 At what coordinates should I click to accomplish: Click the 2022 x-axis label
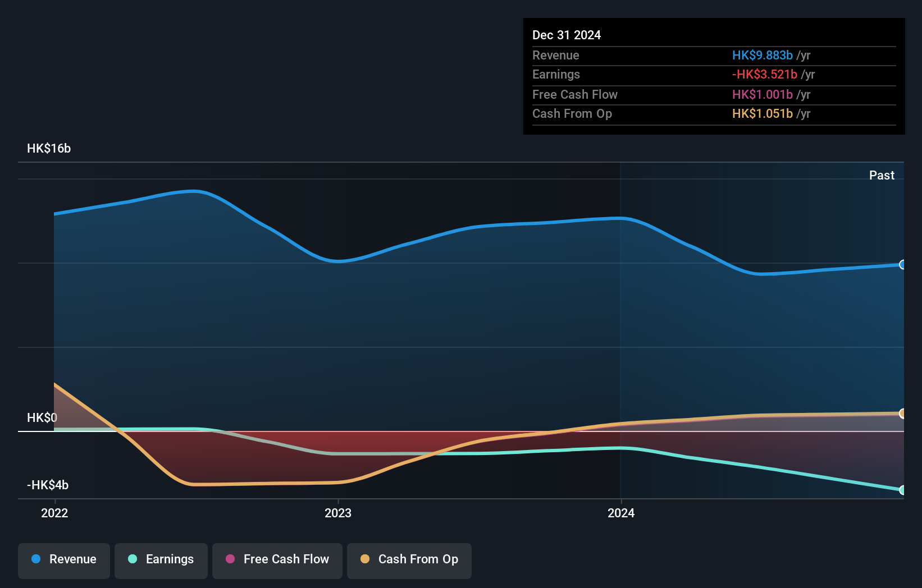54,513
